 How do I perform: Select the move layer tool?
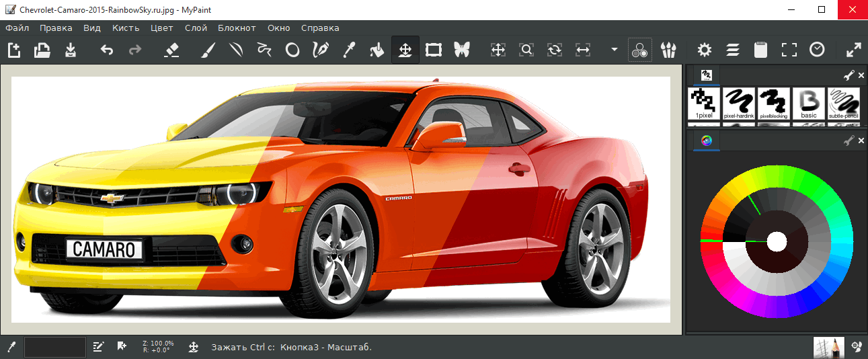(x=405, y=50)
